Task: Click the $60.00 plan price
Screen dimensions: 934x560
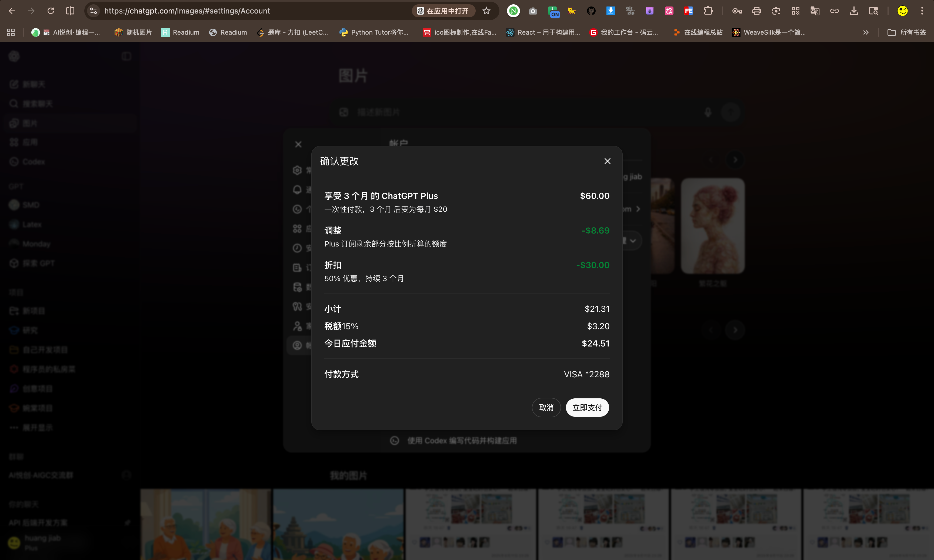Action: pyautogui.click(x=595, y=196)
